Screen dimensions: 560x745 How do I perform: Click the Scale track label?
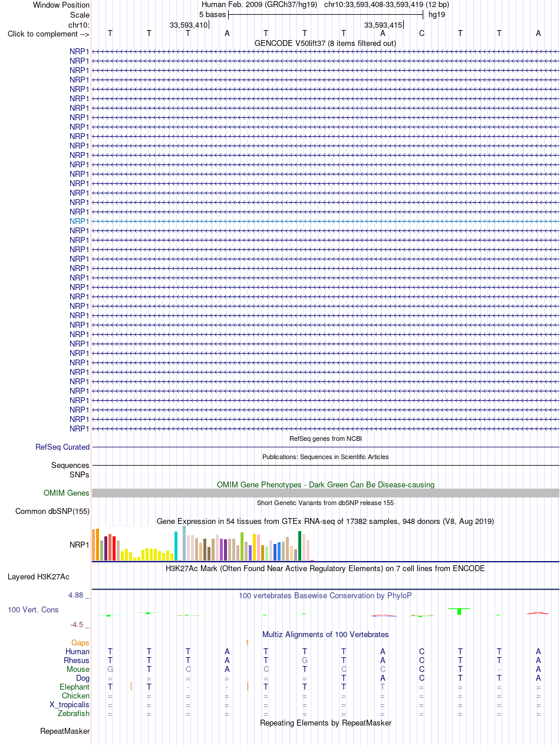pos(79,15)
